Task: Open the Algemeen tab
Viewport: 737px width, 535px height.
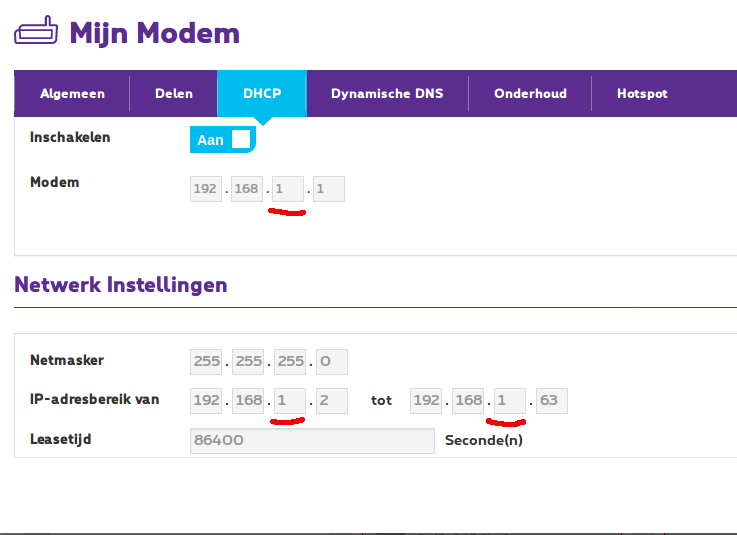Action: pos(72,94)
